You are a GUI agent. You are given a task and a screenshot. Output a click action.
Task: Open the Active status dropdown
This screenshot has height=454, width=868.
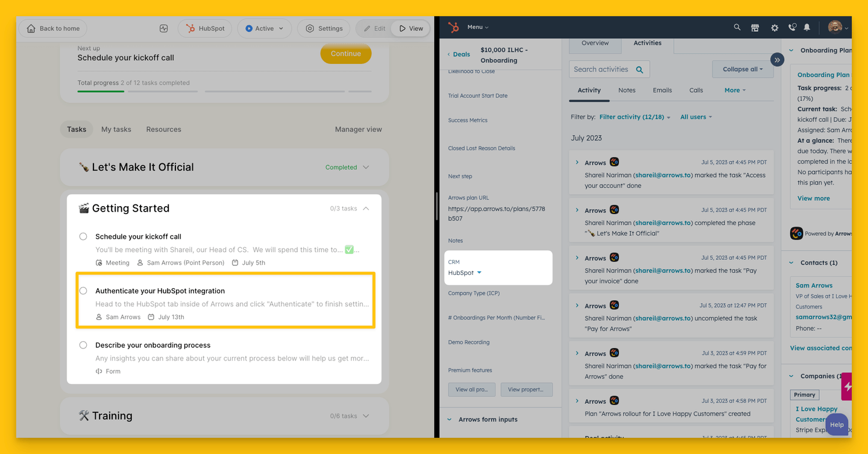[x=265, y=28]
